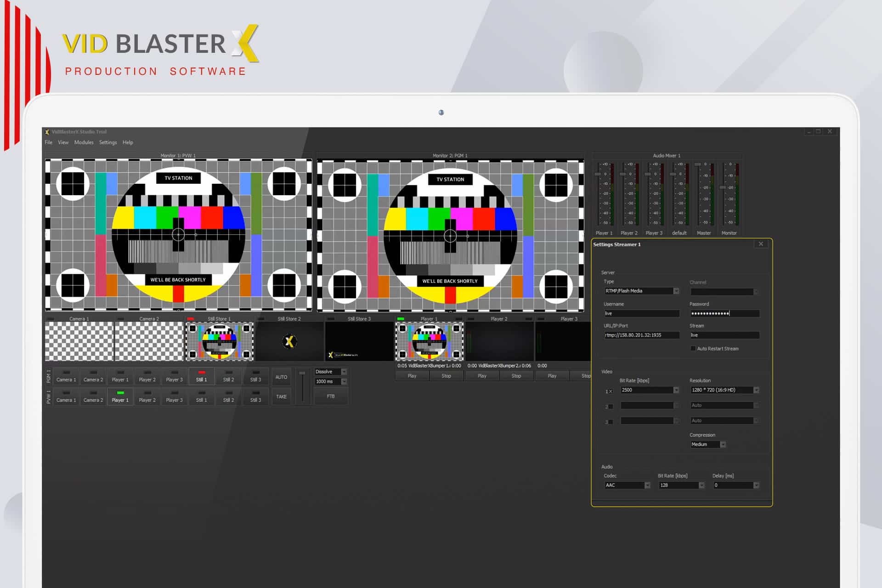Toggle video stream 3 checkbox
882x588 pixels.
click(611, 422)
